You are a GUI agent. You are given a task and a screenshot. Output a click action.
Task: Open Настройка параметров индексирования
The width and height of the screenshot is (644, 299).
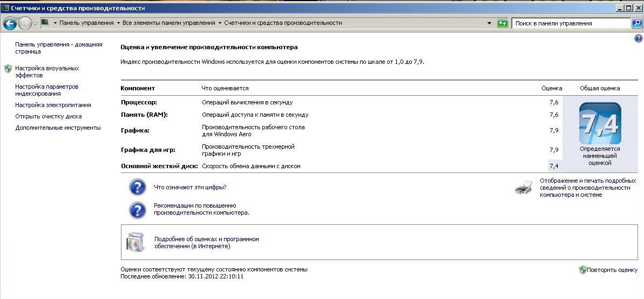pos(47,90)
